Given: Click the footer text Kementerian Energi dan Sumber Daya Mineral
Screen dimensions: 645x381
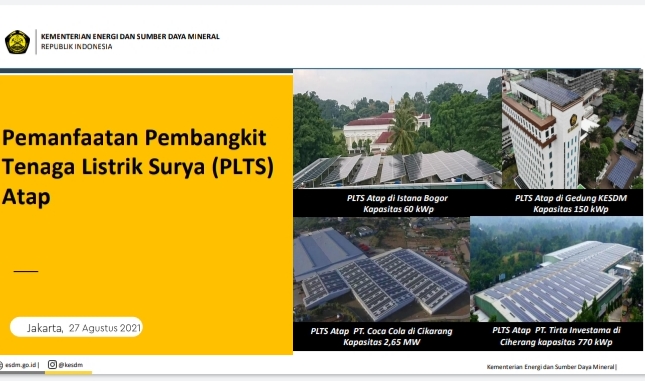Looking at the screenshot, I should pyautogui.click(x=552, y=367).
